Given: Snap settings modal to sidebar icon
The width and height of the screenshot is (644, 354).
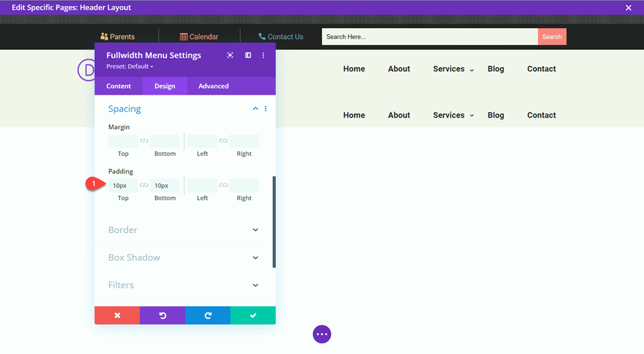Looking at the screenshot, I should (248, 55).
